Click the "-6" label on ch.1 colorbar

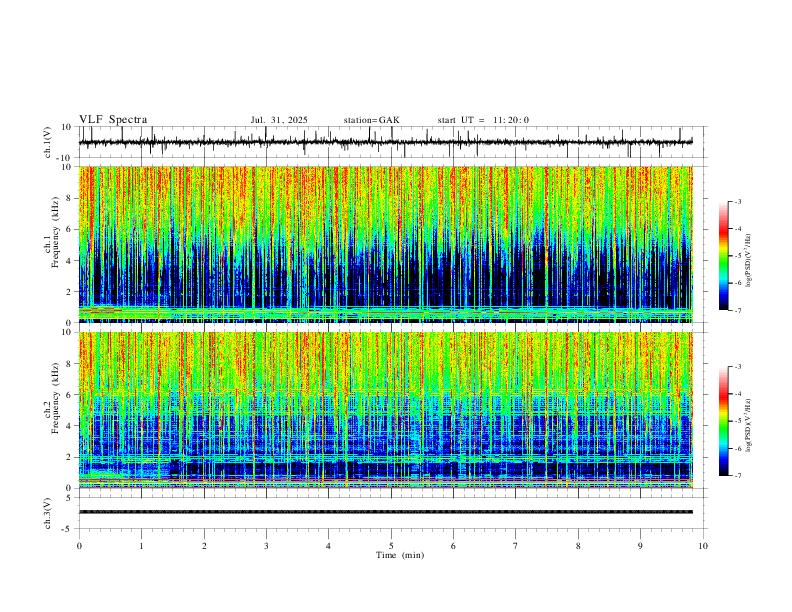point(737,283)
